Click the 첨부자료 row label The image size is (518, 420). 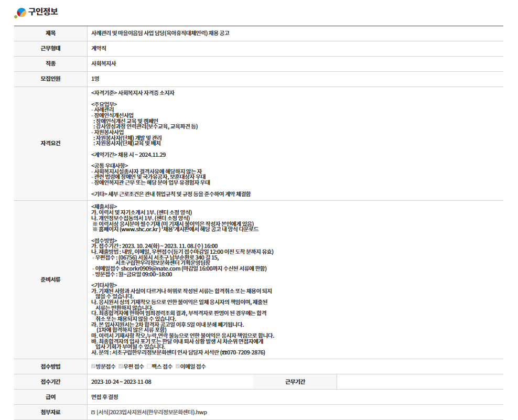point(50,412)
